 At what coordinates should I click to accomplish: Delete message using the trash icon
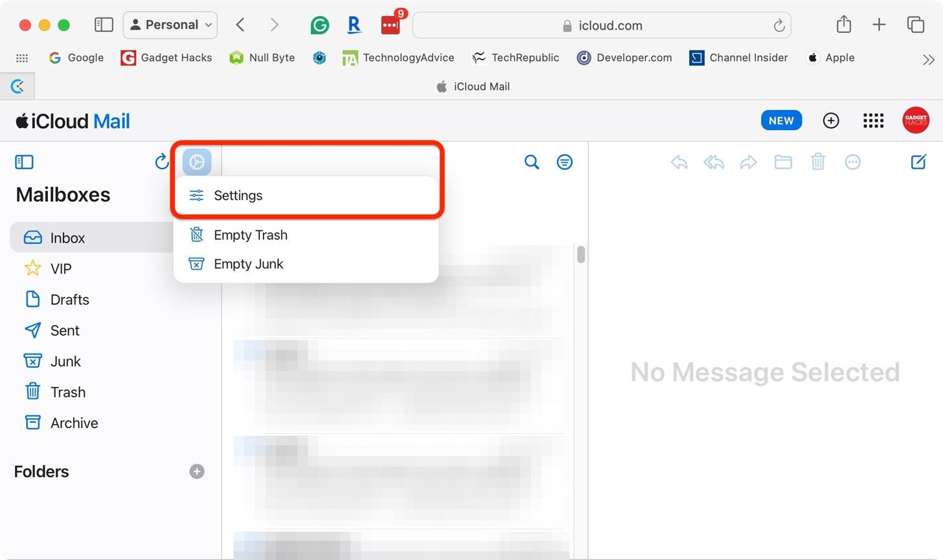pos(817,162)
